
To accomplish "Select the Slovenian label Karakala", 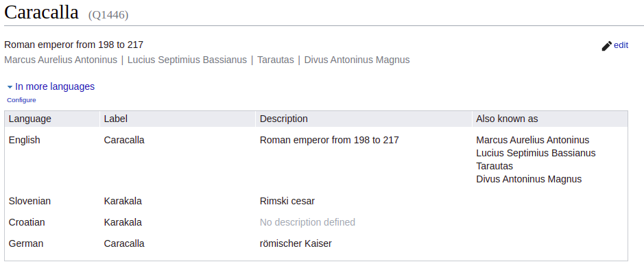I will [123, 201].
